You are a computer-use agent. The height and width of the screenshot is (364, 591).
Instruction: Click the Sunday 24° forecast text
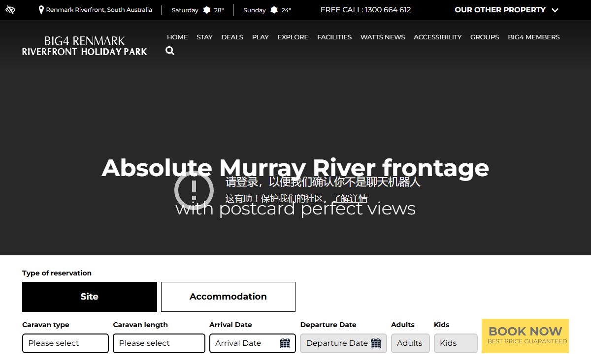267,10
